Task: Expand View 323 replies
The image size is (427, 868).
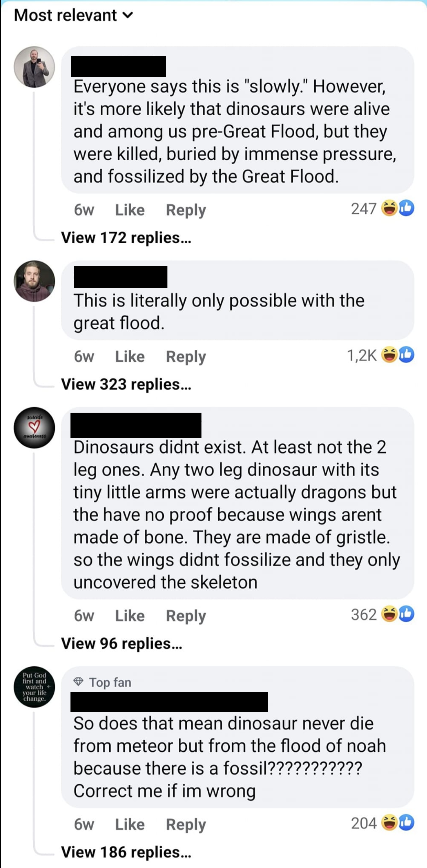Action: coord(126,384)
